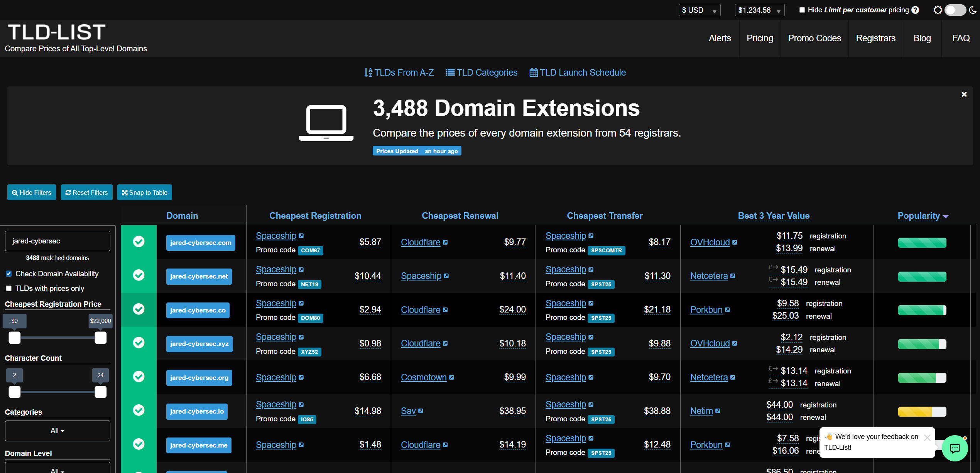This screenshot has height=473, width=980.
Task: Click the sun light-mode icon
Action: tap(938, 10)
